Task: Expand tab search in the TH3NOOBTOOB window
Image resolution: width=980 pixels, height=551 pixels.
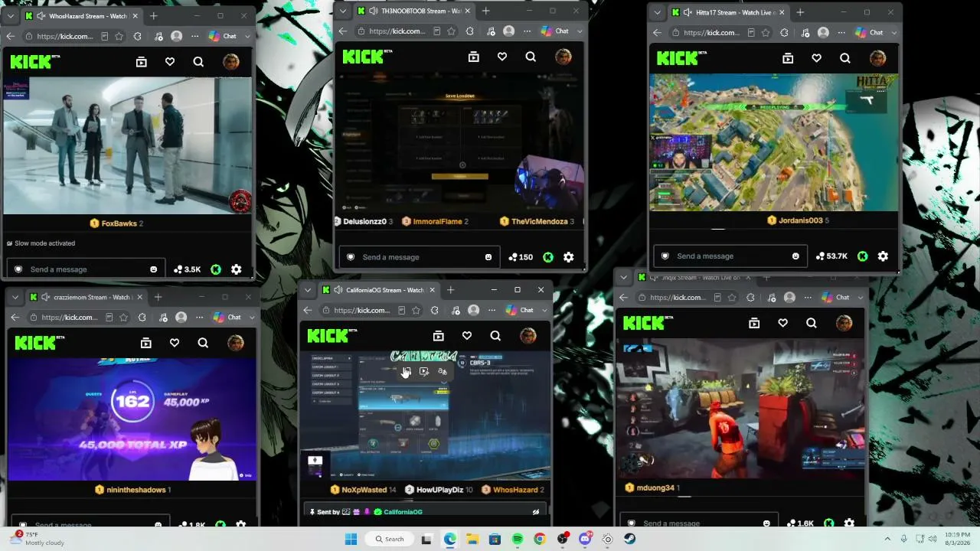Action: [343, 11]
